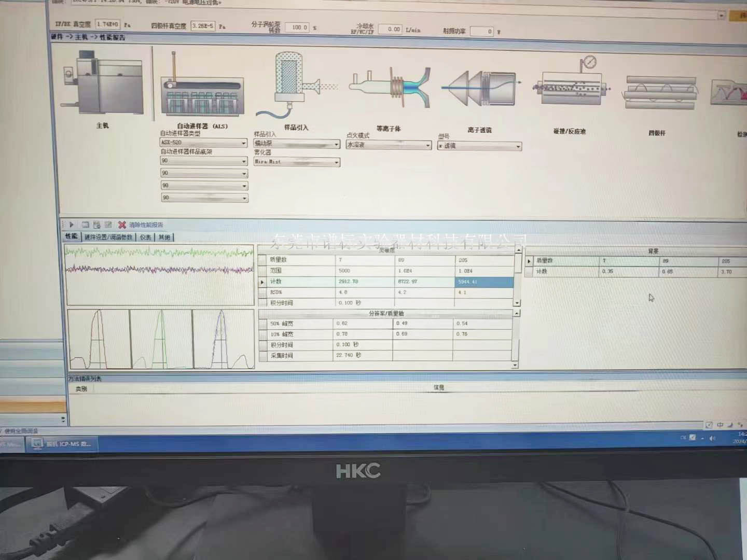
Task: Open the 蠕动泵 sample introduction dropdown
Action: [x=336, y=144]
